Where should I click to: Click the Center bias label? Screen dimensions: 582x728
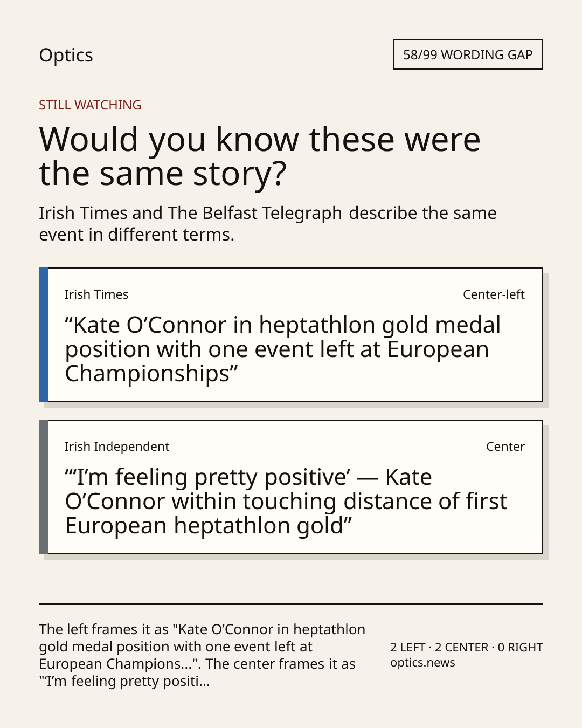click(x=505, y=447)
